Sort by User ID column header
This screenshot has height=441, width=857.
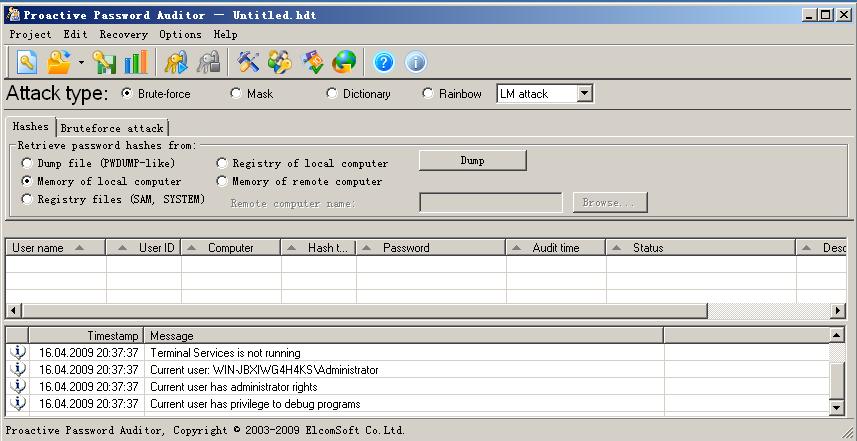click(144, 248)
